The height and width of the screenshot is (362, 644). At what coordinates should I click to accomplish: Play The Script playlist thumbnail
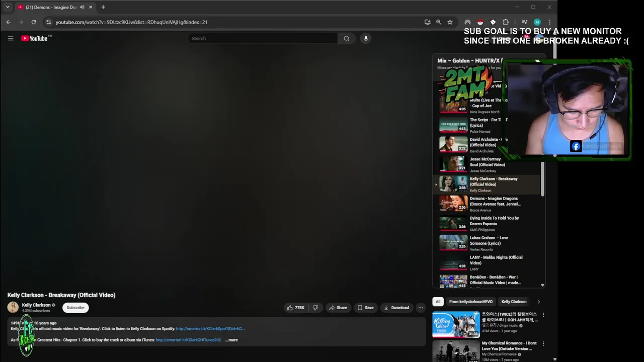tap(453, 125)
